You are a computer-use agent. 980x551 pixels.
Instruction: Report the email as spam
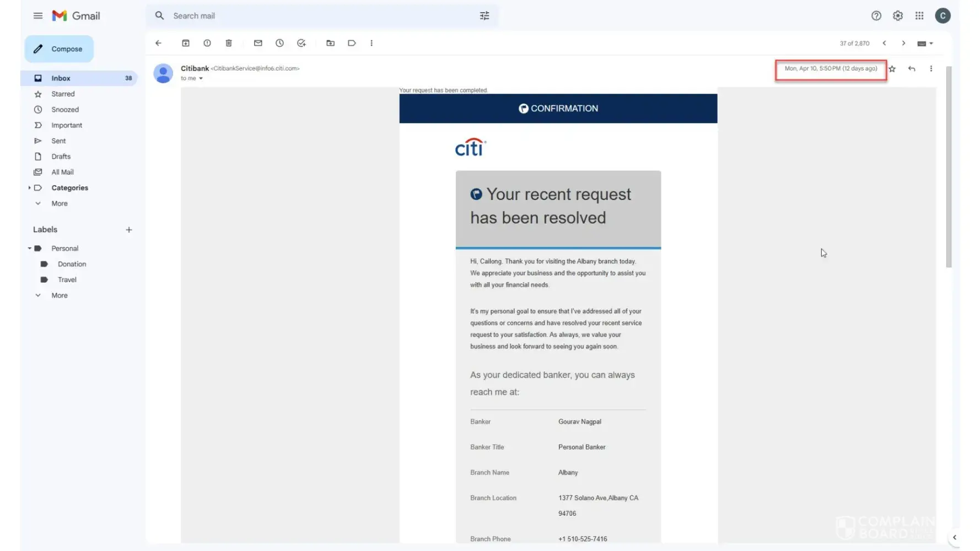coord(207,43)
